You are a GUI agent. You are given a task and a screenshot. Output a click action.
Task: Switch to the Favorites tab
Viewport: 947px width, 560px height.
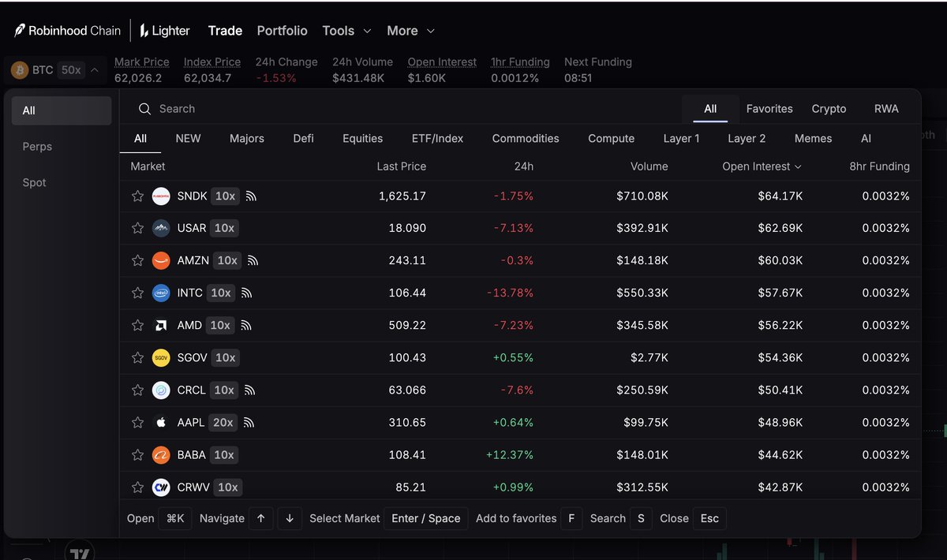769,109
